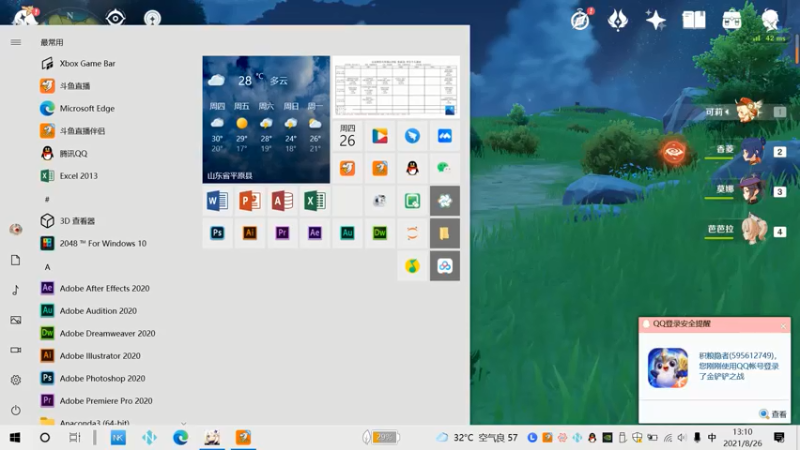Screen dimensions: 800x450
Task: Click the taskbar clock showing 13:10
Action: [x=742, y=438]
